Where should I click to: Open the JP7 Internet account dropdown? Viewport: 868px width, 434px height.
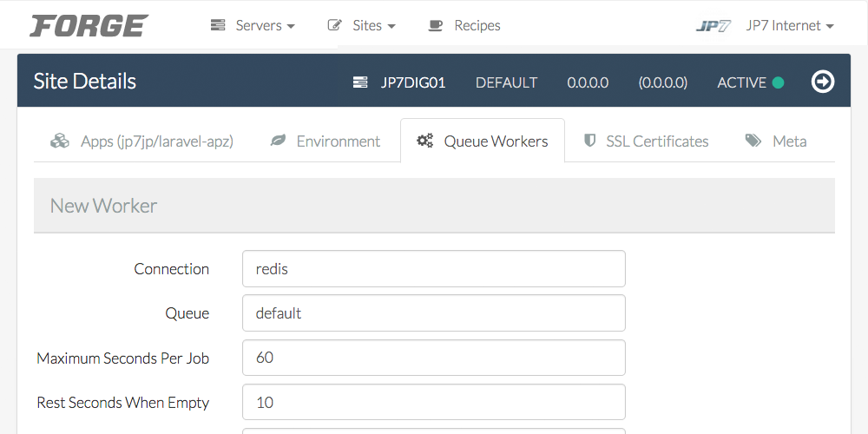789,25
